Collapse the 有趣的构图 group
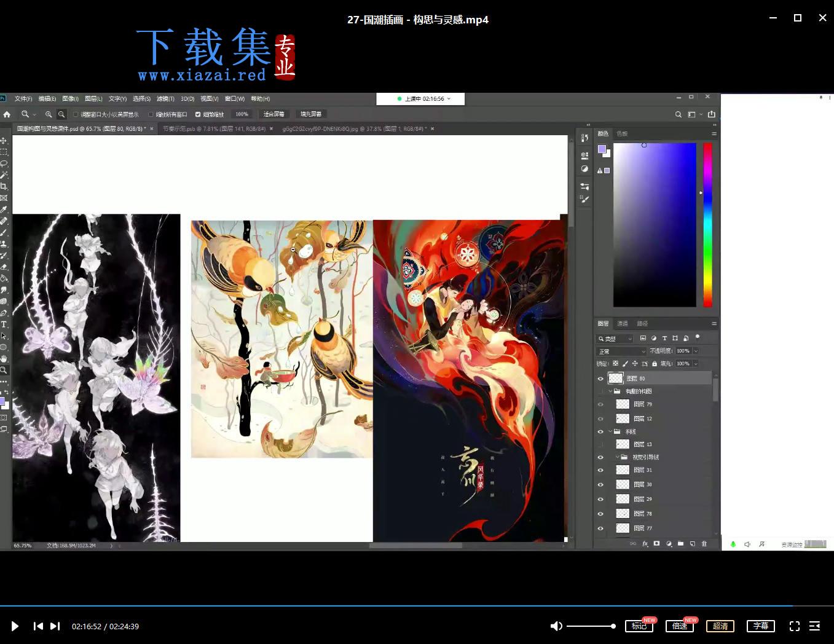 tap(610, 391)
